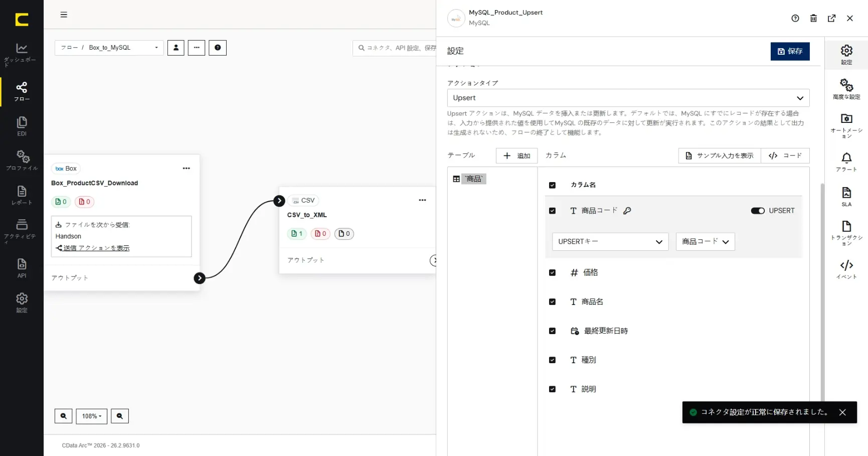Switch to the オートメーション tab
The height and width of the screenshot is (456, 868).
pos(846,126)
